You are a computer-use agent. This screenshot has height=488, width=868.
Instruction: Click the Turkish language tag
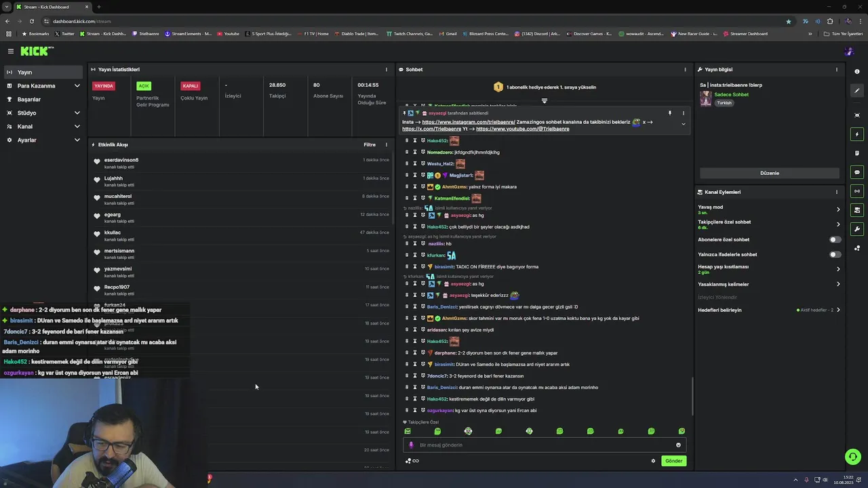(724, 103)
